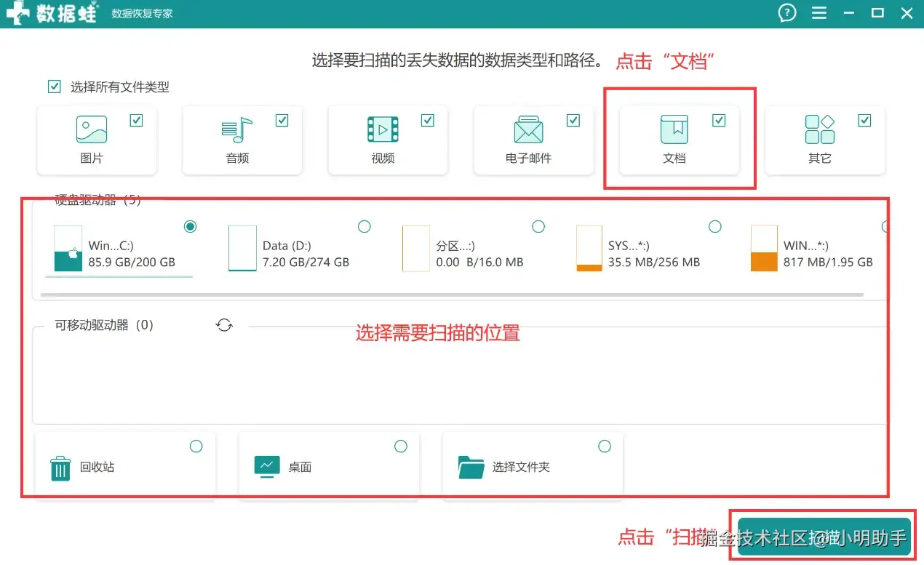Screen dimensions: 924x565
Task: Select the 分区 drive radio button
Action: (x=538, y=227)
